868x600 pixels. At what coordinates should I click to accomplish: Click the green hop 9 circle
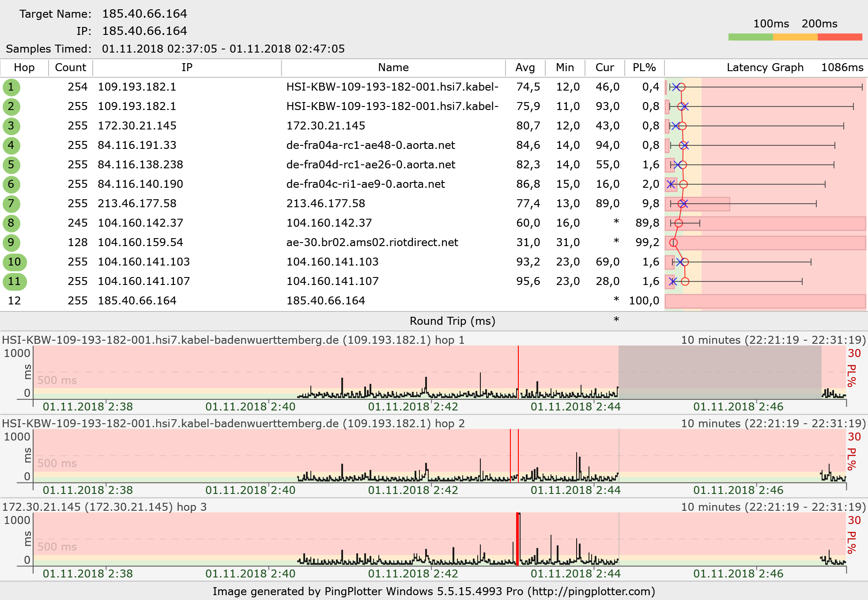[x=11, y=243]
